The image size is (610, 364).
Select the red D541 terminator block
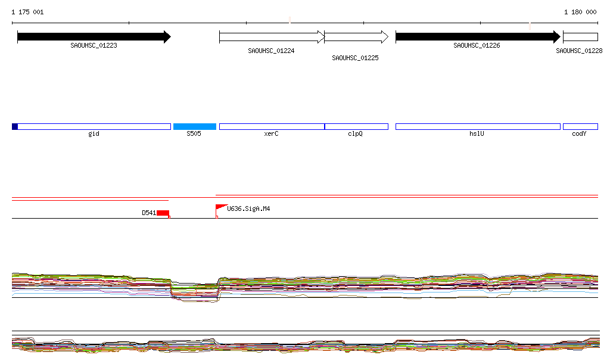pyautogui.click(x=163, y=213)
